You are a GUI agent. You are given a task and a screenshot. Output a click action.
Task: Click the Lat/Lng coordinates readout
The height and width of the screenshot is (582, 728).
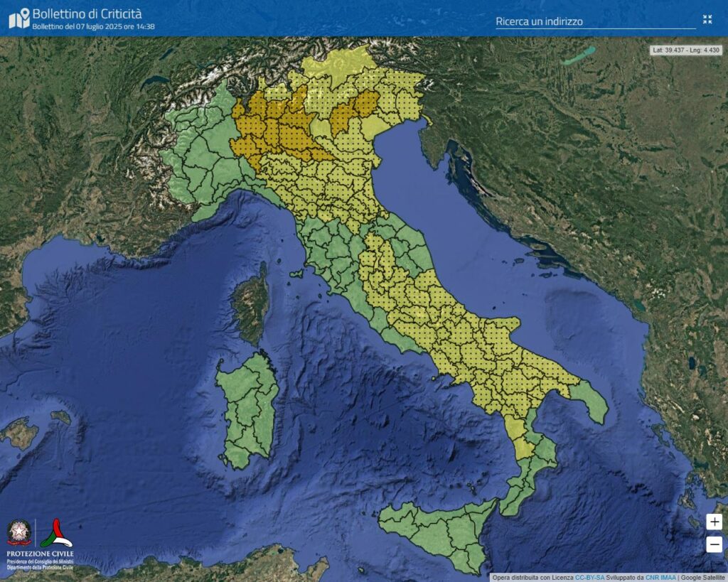tap(686, 50)
